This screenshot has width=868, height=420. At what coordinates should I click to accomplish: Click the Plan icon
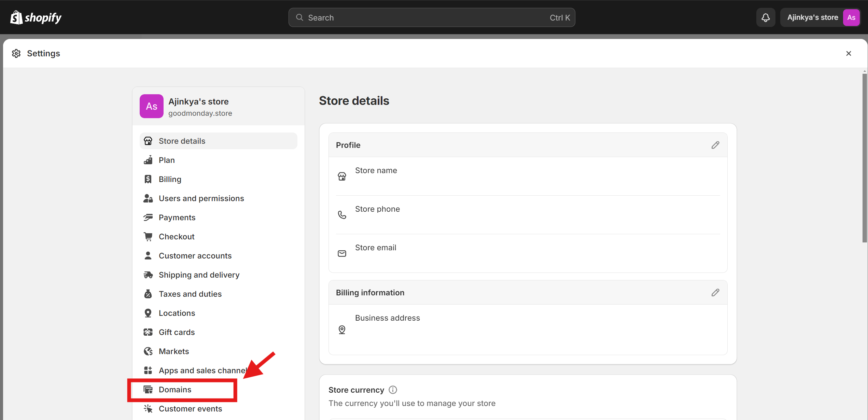(x=148, y=160)
